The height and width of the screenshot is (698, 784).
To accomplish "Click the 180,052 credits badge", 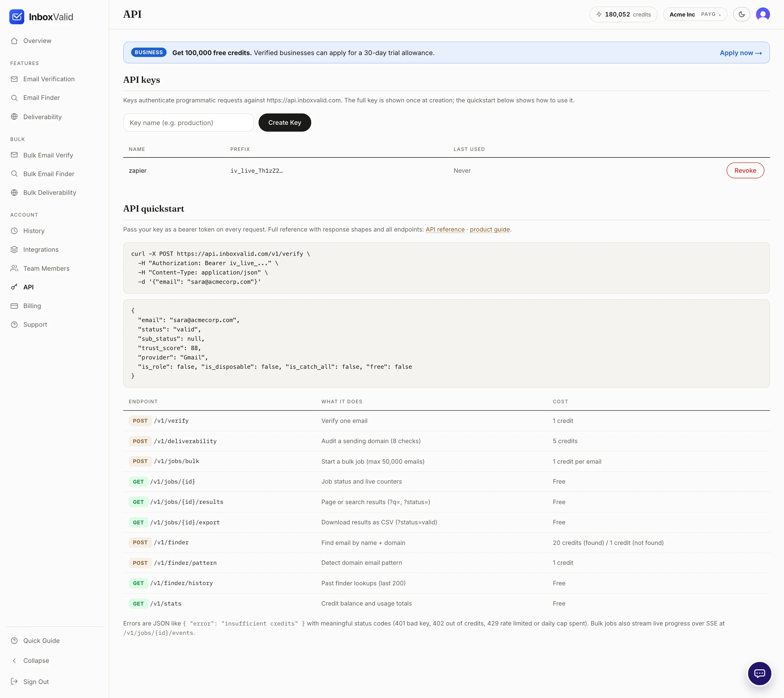I will point(623,15).
